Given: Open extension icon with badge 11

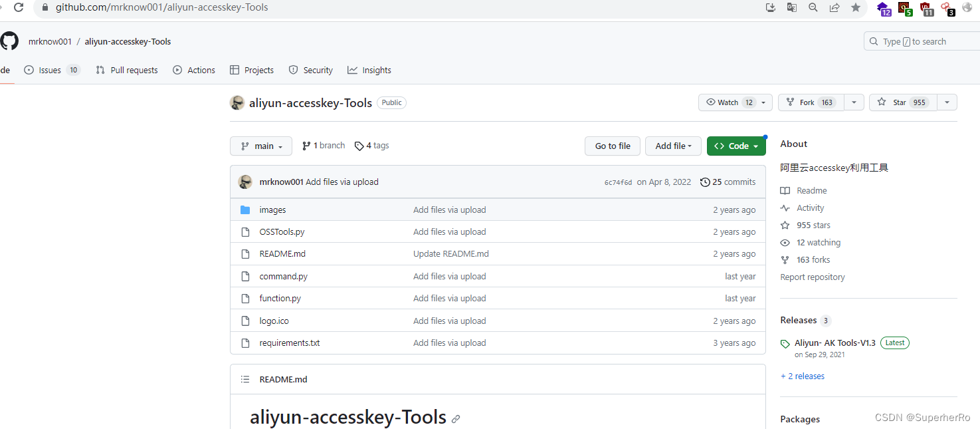Looking at the screenshot, I should pos(926,9).
